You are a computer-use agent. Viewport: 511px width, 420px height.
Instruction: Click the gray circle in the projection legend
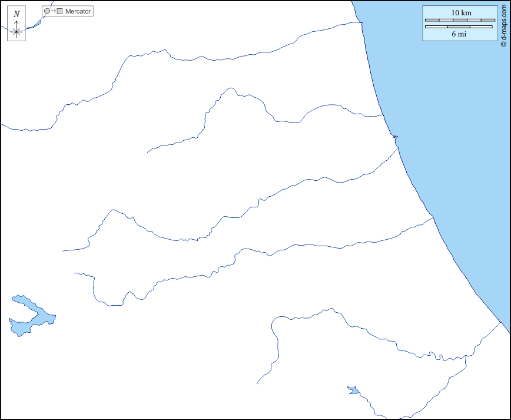(x=47, y=11)
